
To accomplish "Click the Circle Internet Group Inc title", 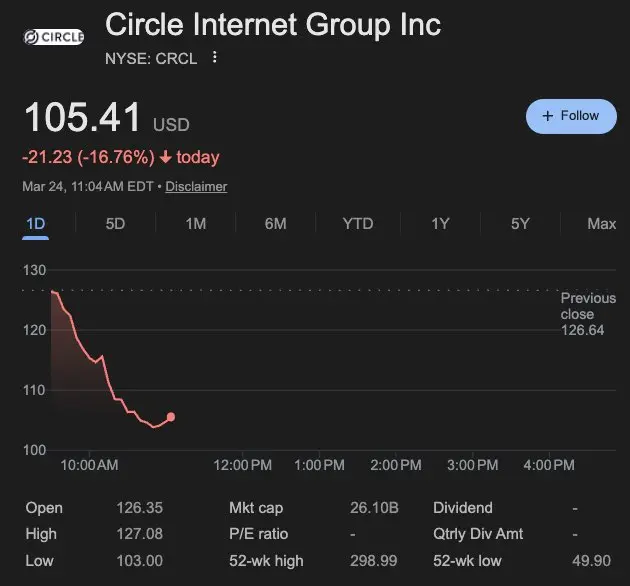I will (272, 24).
